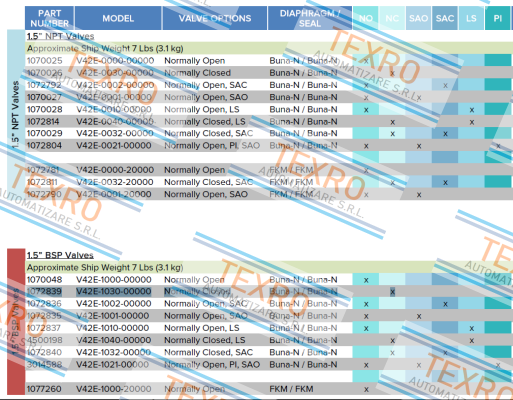The image size is (513, 400).
Task: Select part number 1072836
Action: [x=44, y=304]
